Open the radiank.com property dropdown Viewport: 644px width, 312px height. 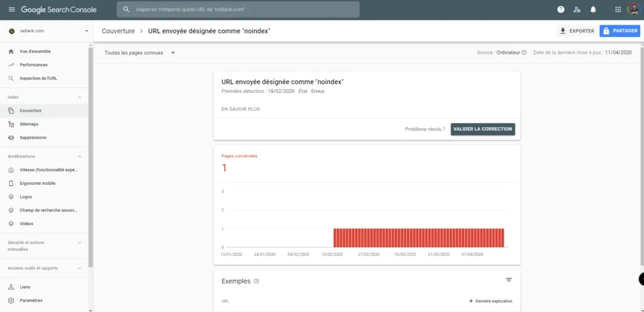(87, 31)
